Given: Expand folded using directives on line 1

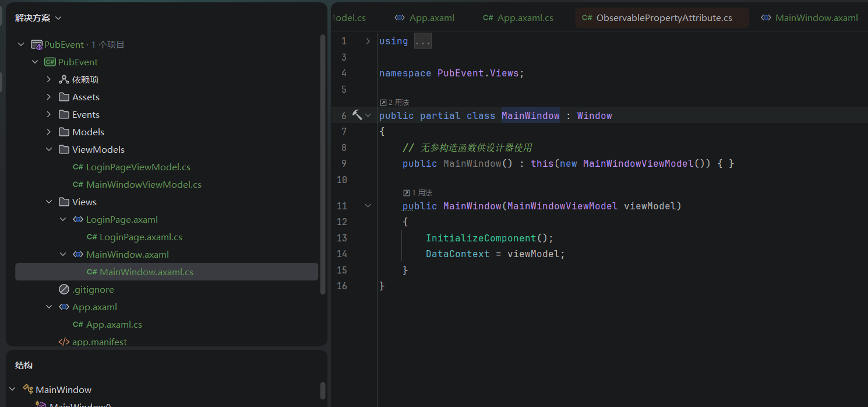Looking at the screenshot, I should click(x=368, y=41).
